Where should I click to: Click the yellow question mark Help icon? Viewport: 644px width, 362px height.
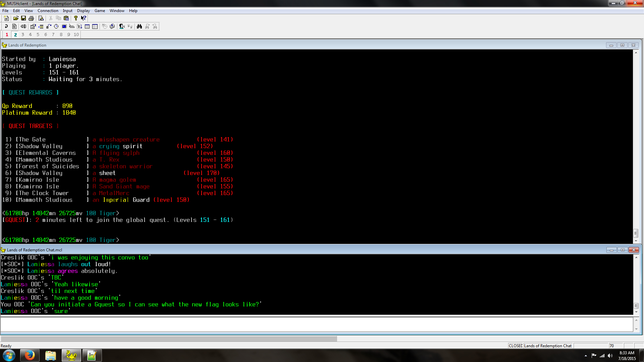point(76,18)
